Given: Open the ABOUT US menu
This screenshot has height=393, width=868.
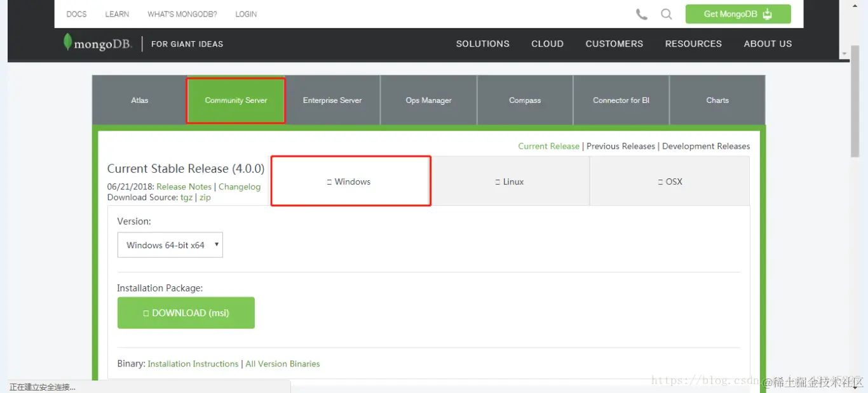Looking at the screenshot, I should click(768, 44).
